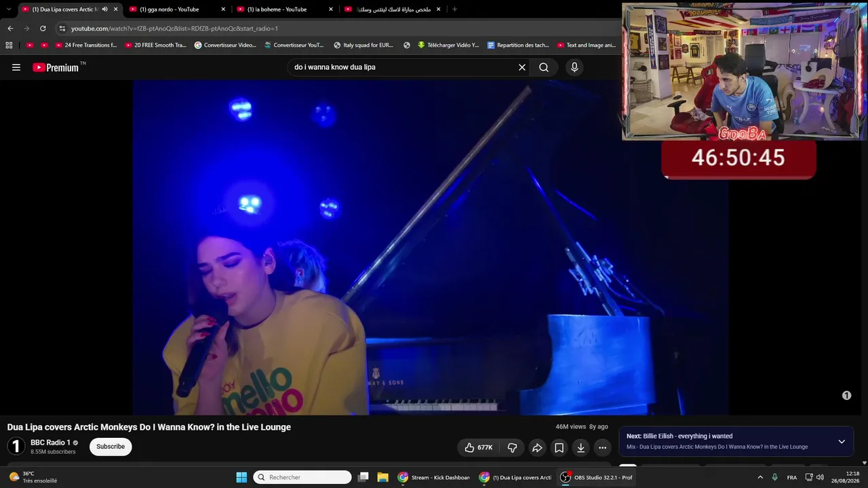Open the Chrome tab search dropdown
This screenshot has width=868, height=488.
tap(8, 9)
